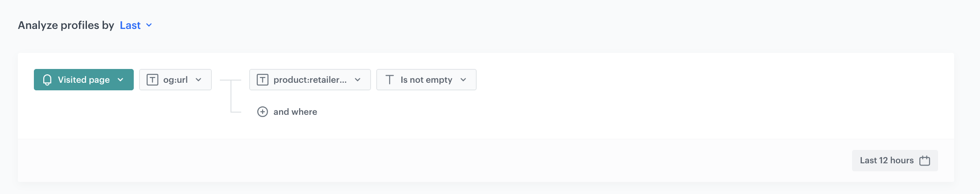Click the boxed T icon beside product:retailer
The image size is (980, 194).
(263, 80)
